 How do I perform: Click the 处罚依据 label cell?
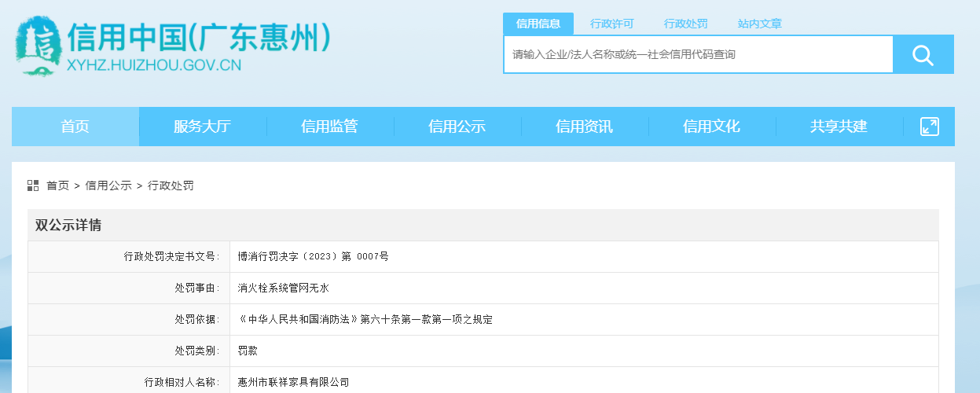coord(129,320)
